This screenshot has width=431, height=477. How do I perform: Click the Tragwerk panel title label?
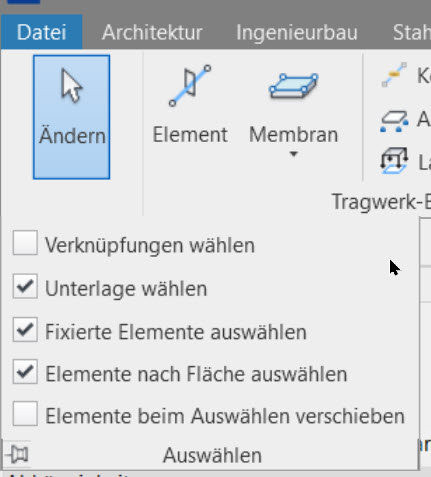point(381,202)
